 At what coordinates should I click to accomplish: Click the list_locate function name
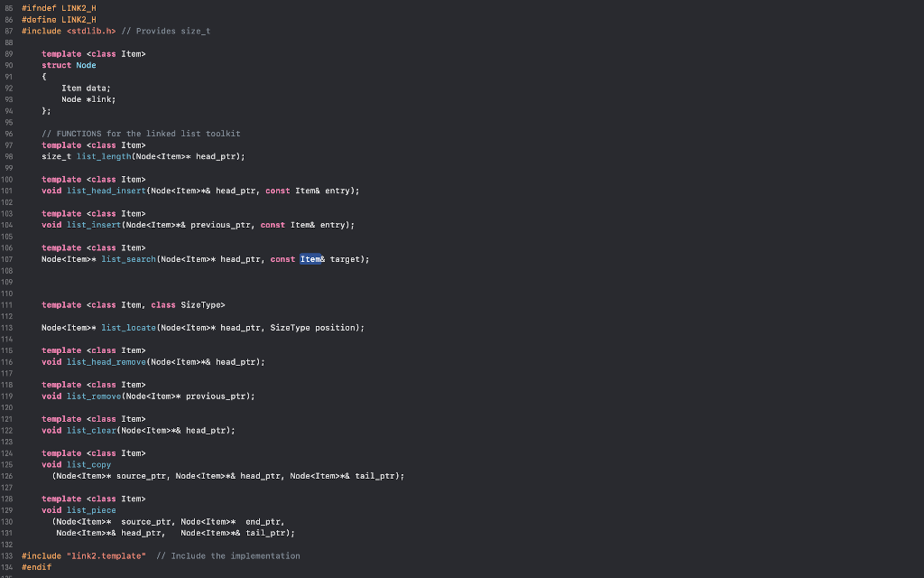[128, 328]
